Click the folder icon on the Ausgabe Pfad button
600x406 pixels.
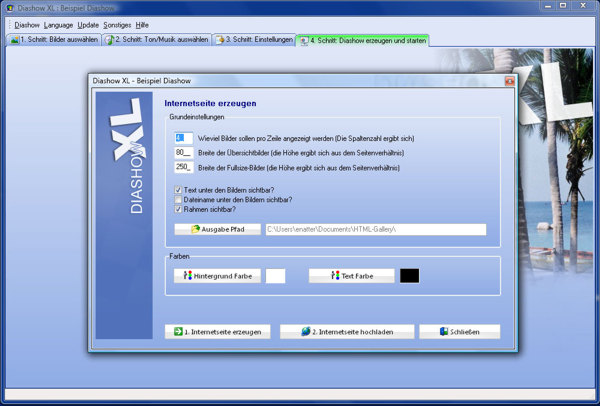click(x=196, y=229)
